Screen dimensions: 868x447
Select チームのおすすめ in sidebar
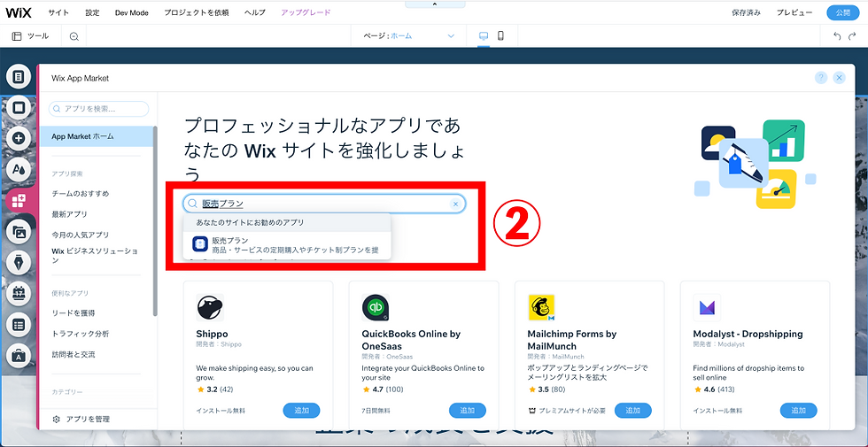pos(81,194)
